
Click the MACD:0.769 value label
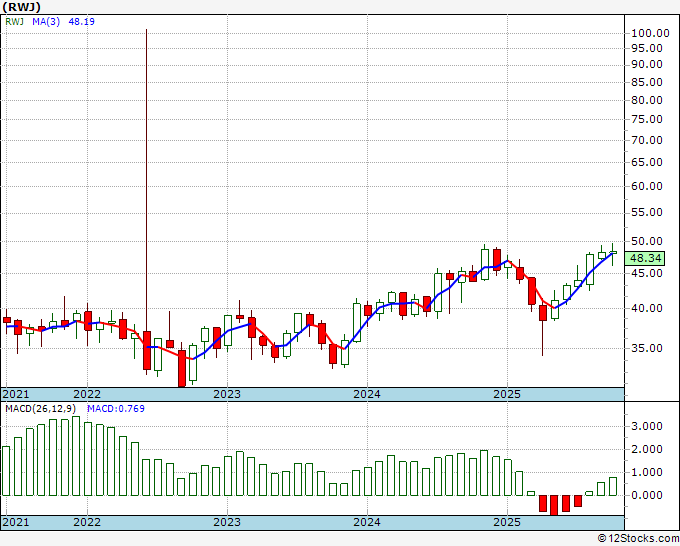(116, 409)
